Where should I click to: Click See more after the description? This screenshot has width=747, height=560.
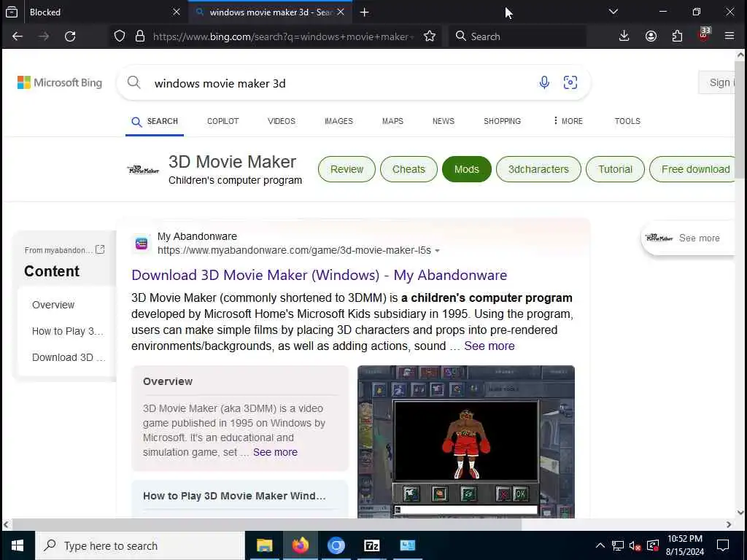click(x=489, y=346)
